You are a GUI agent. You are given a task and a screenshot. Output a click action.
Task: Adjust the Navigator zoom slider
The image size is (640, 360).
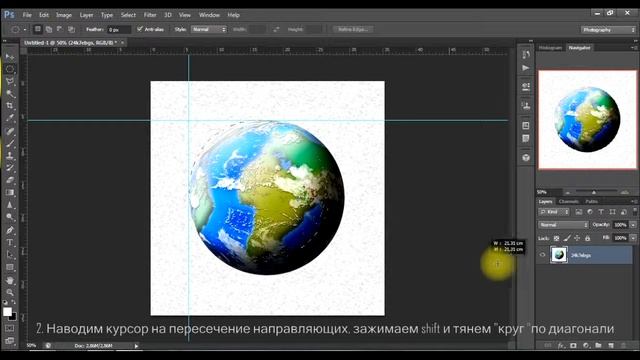click(x=594, y=192)
